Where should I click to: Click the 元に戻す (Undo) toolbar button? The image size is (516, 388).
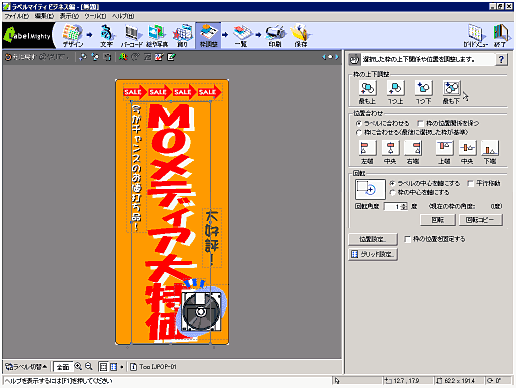pyautogui.click(x=20, y=57)
